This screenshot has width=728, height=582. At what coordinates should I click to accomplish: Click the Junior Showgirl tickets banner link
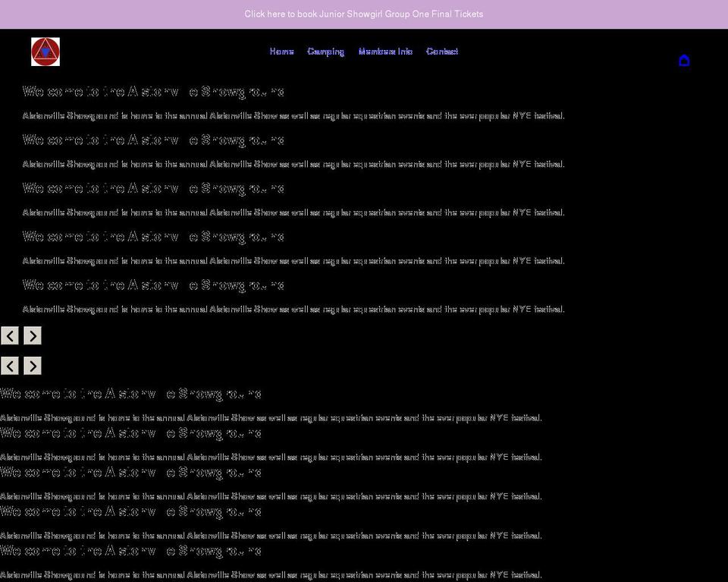(363, 14)
